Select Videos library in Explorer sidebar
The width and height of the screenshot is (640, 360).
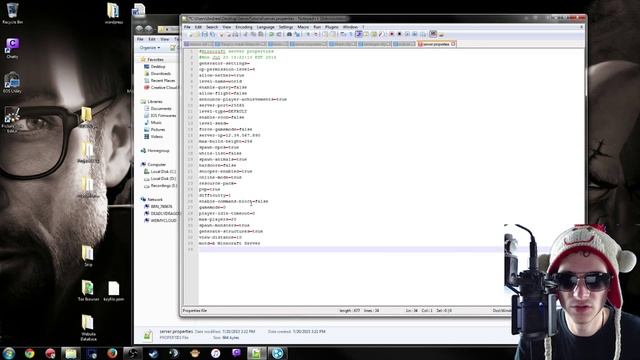pyautogui.click(x=157, y=136)
